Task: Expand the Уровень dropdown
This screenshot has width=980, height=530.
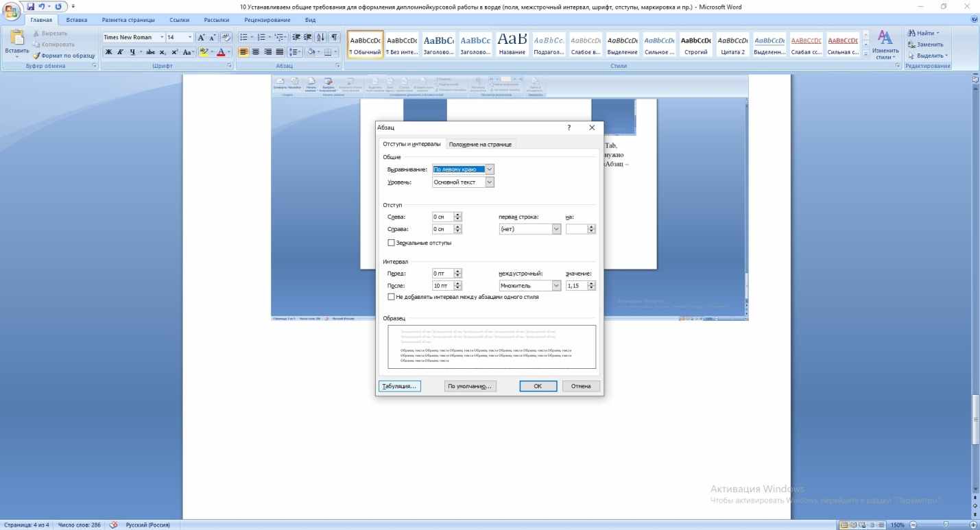Action: click(x=490, y=182)
